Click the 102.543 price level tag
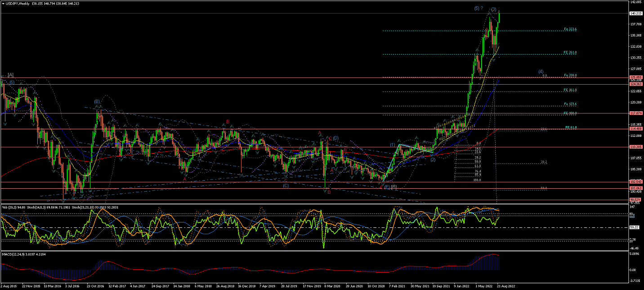 pos(635,182)
